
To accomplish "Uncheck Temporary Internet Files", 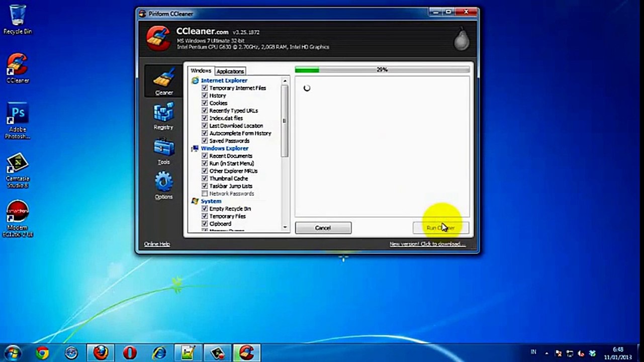I will click(205, 88).
